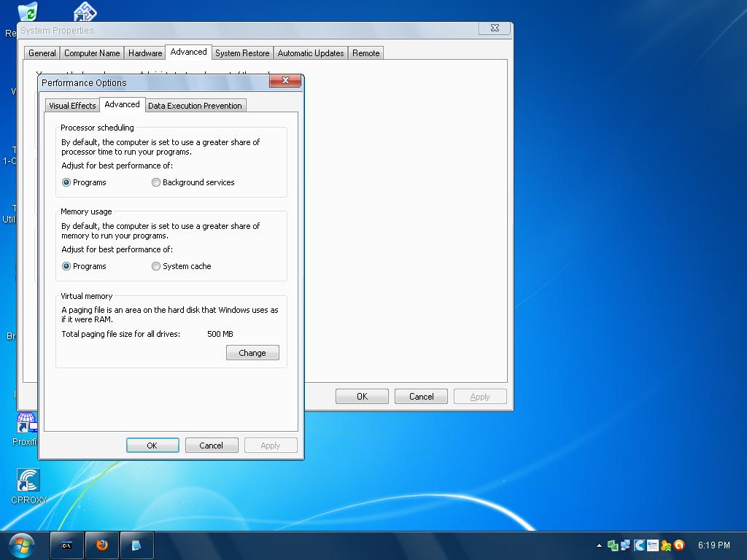
Task: Cancel the Performance Options dialog
Action: point(211,446)
